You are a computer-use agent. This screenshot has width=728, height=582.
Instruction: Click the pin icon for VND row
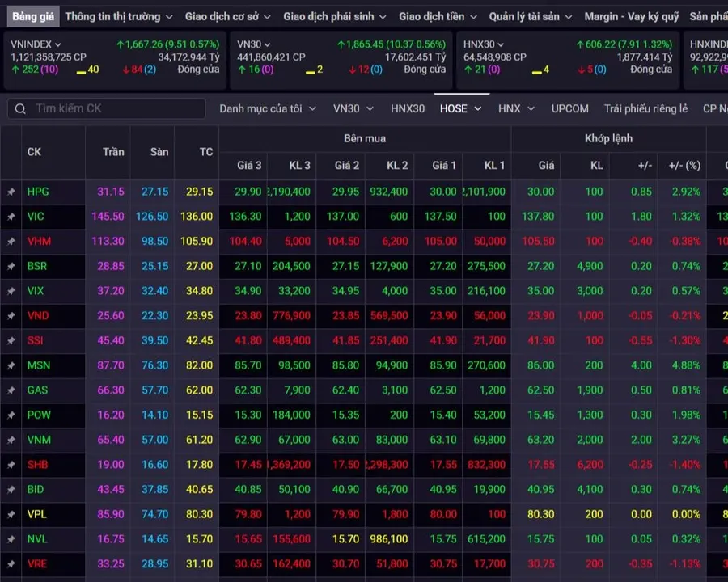[x=11, y=316]
